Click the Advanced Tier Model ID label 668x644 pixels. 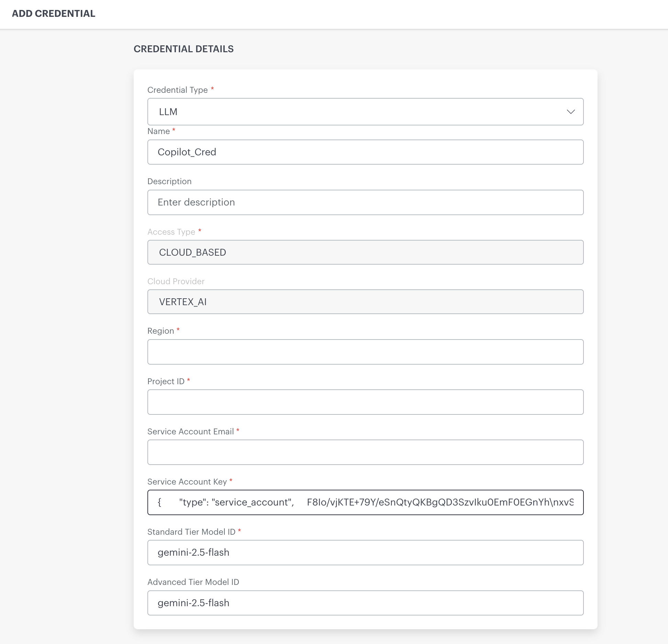(193, 582)
